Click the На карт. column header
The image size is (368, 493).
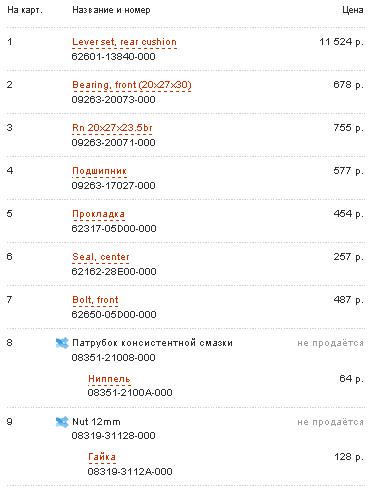tap(25, 10)
